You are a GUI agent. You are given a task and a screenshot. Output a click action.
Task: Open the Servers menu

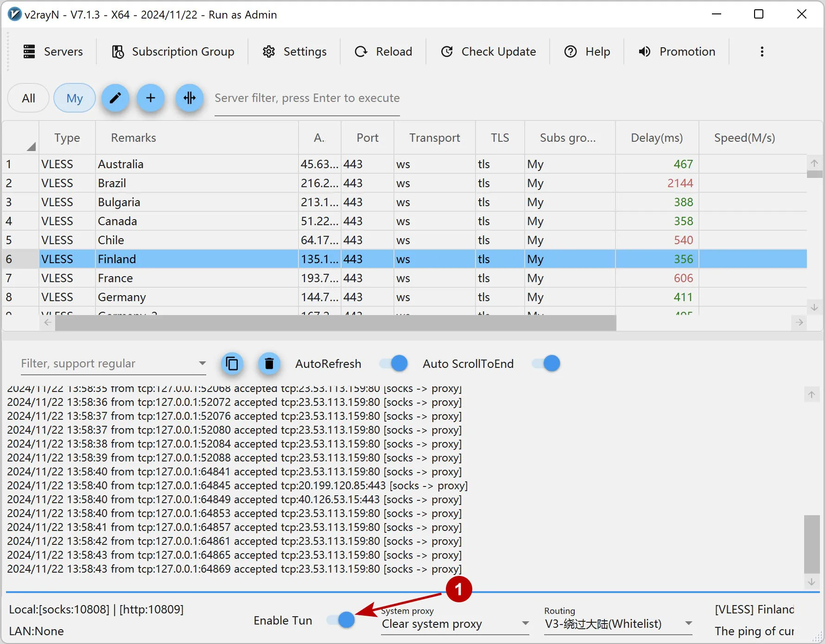[x=53, y=51]
